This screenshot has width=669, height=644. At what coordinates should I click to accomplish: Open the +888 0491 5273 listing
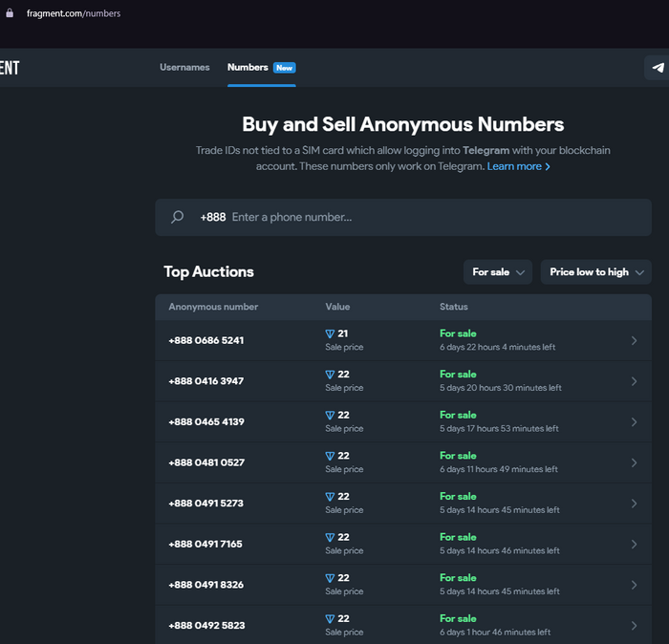click(403, 504)
